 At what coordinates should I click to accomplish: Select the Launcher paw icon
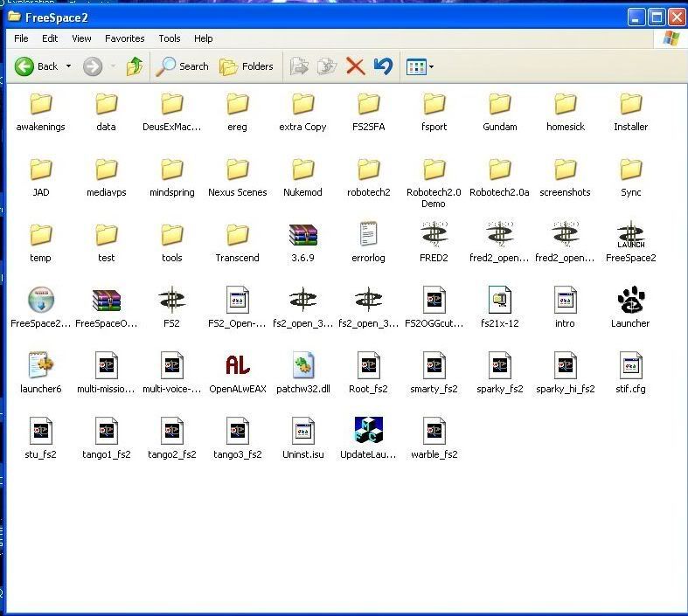[630, 308]
